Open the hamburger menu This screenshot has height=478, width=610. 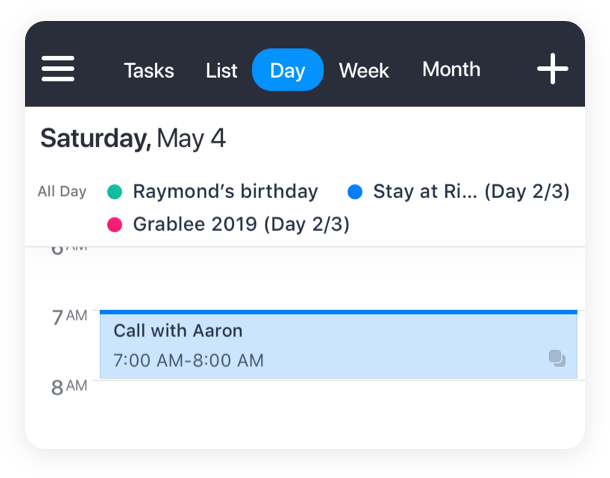pyautogui.click(x=58, y=69)
